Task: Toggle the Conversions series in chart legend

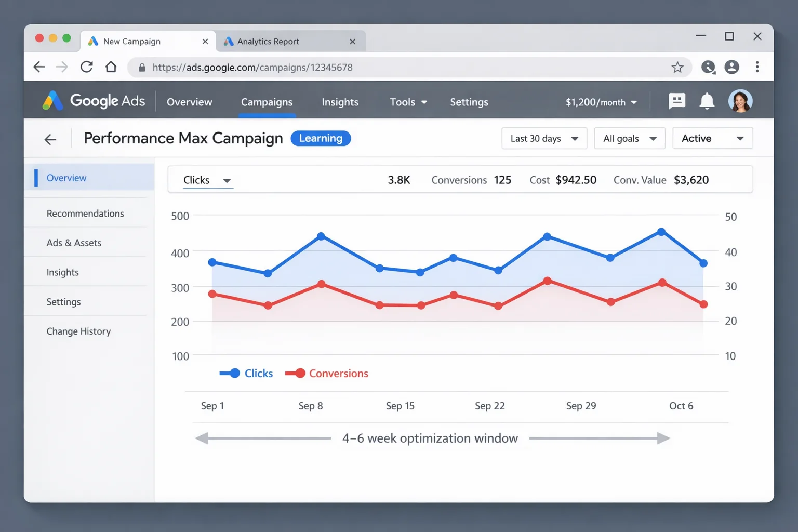Action: tap(327, 373)
